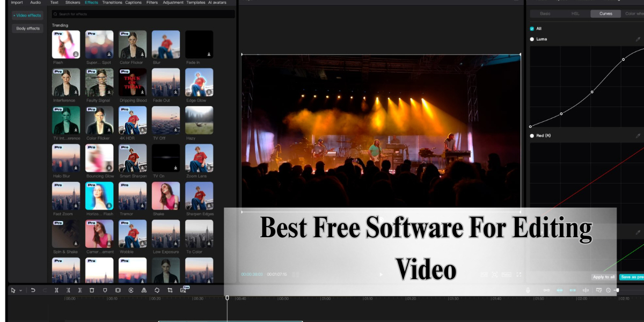644x322 pixels.
Task: Select the Zoom Lens effect thumbnail
Action: click(x=199, y=158)
